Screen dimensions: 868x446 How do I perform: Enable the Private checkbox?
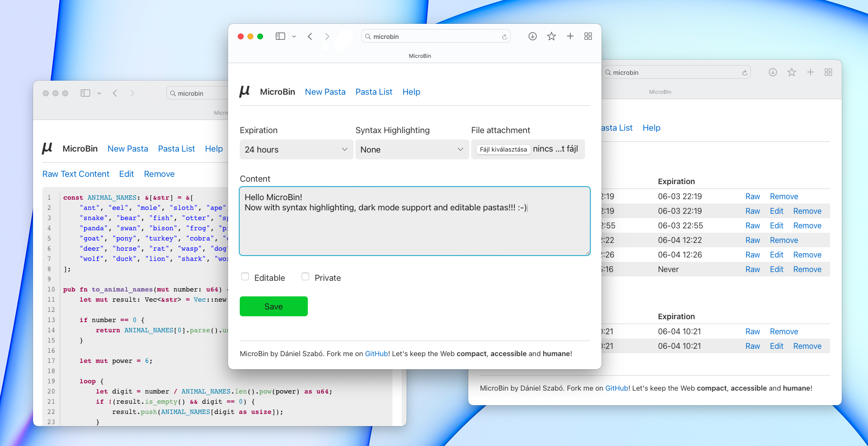305,276
